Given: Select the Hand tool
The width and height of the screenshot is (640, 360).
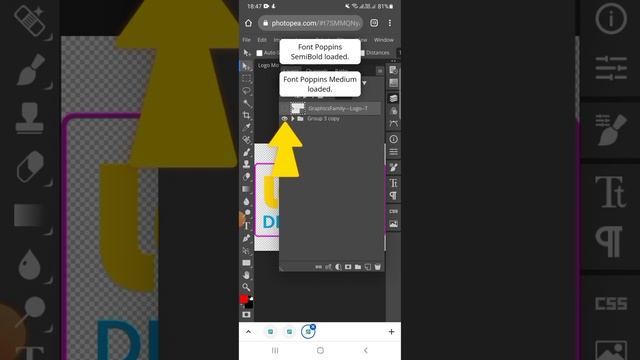Looking at the screenshot, I should tap(246, 275).
